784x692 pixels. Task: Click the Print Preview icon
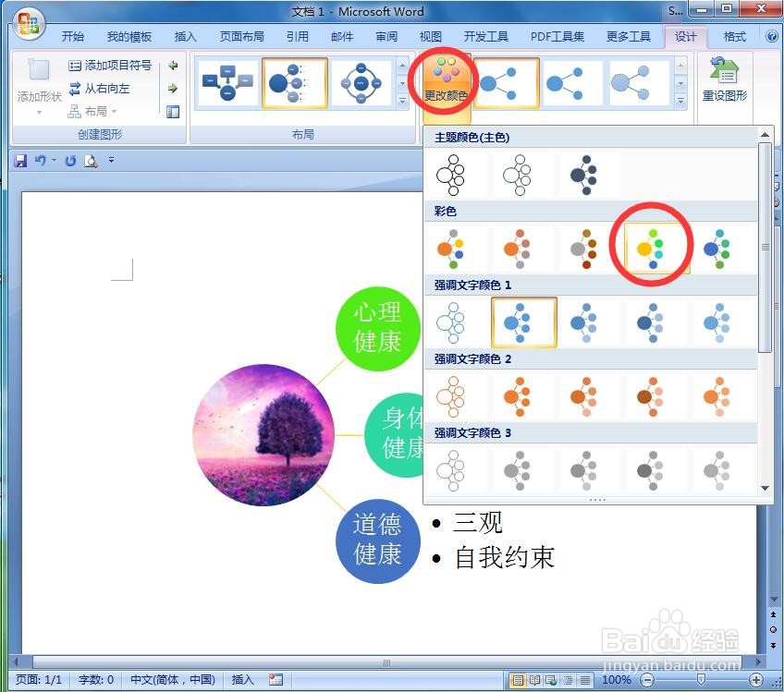[x=91, y=161]
